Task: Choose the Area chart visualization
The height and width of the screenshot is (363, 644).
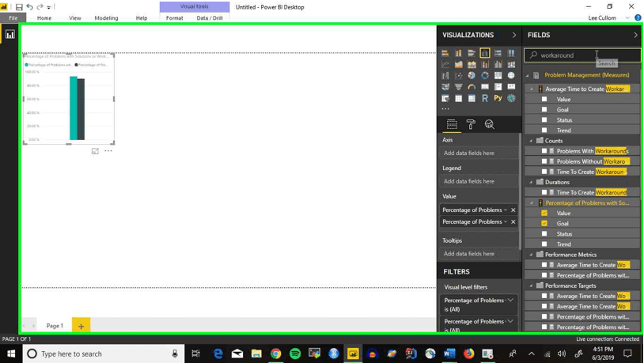Action: pyautogui.click(x=458, y=65)
